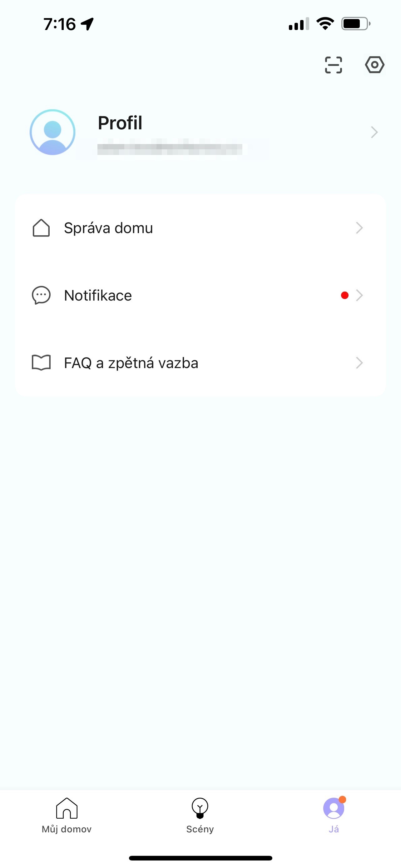Tap the profile avatar picture

52,132
